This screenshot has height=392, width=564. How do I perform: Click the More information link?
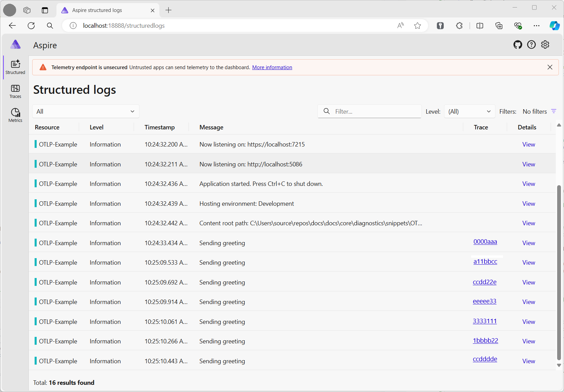click(272, 67)
